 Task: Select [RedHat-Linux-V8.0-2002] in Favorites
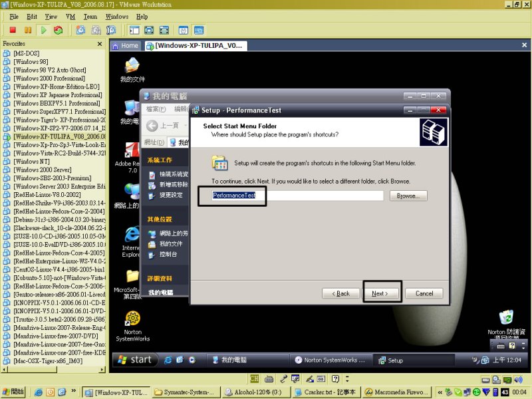[x=47, y=195]
